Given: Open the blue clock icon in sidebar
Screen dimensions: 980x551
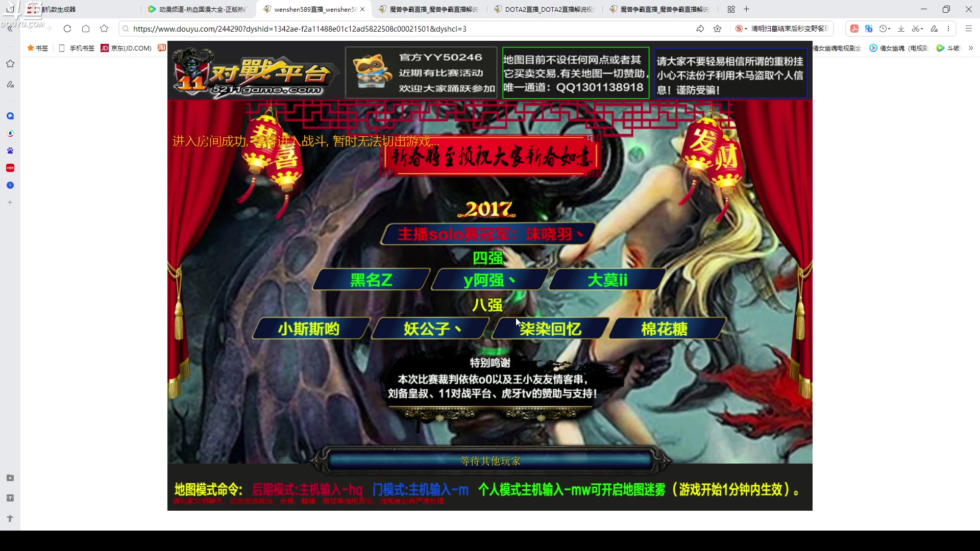Looking at the screenshot, I should pos(10,185).
